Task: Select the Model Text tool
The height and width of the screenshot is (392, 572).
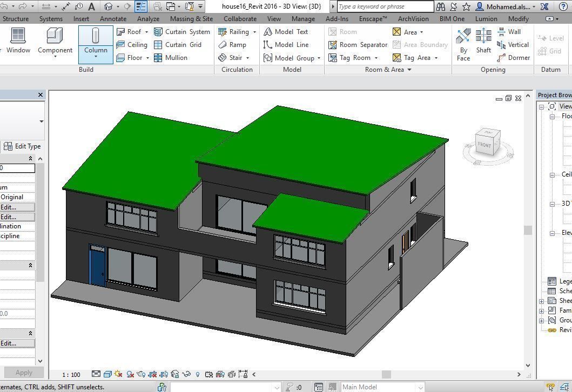Action: point(286,32)
